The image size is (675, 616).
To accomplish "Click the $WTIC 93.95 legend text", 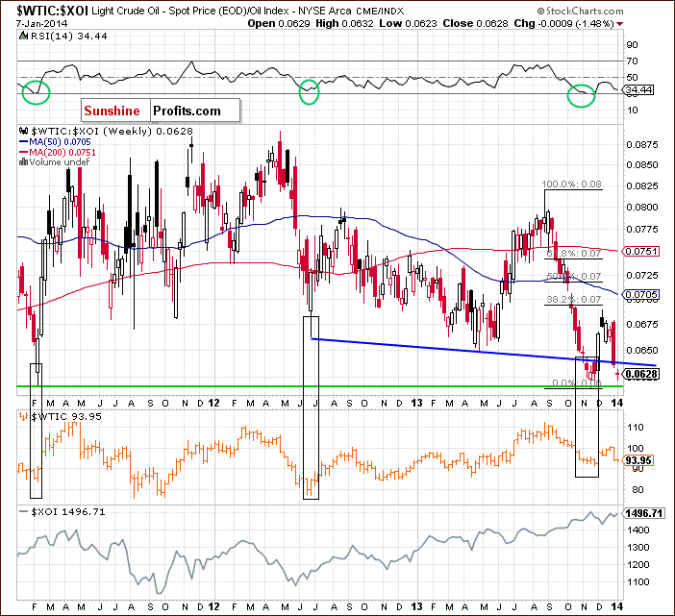I will click(x=66, y=416).
